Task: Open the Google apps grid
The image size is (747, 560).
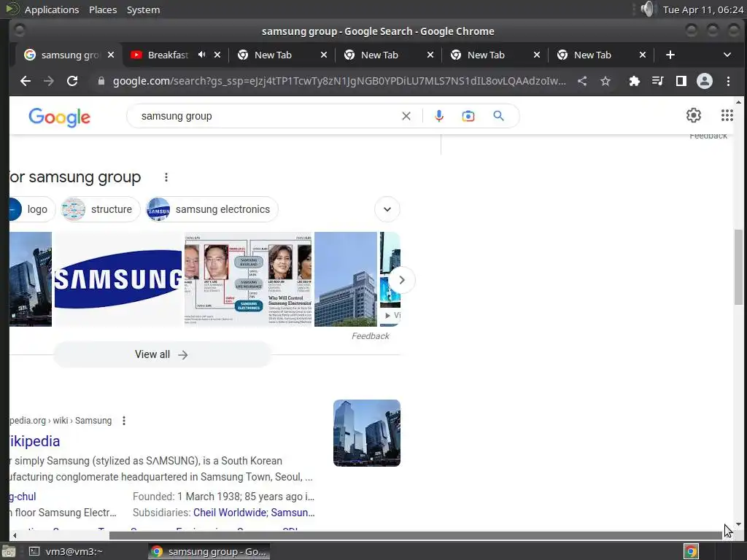Action: tap(727, 115)
